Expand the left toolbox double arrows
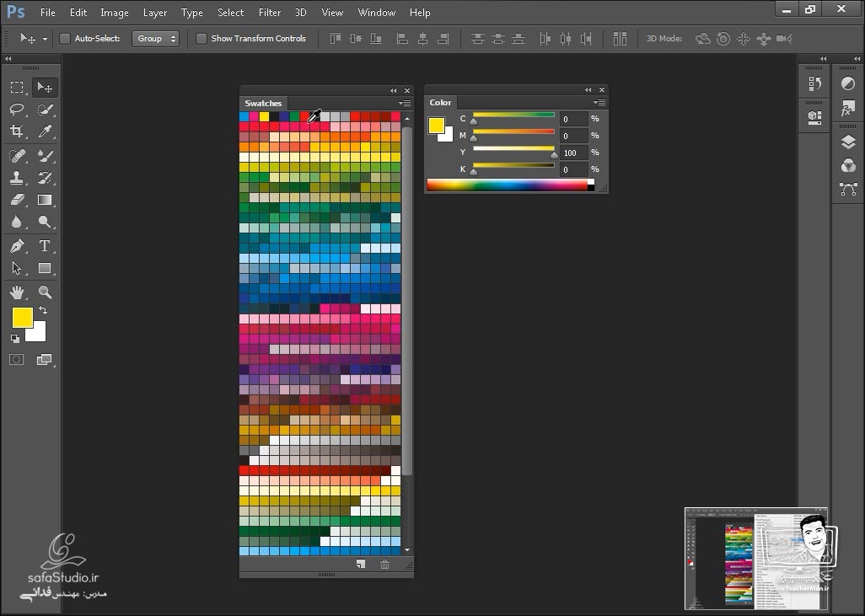 [8, 58]
